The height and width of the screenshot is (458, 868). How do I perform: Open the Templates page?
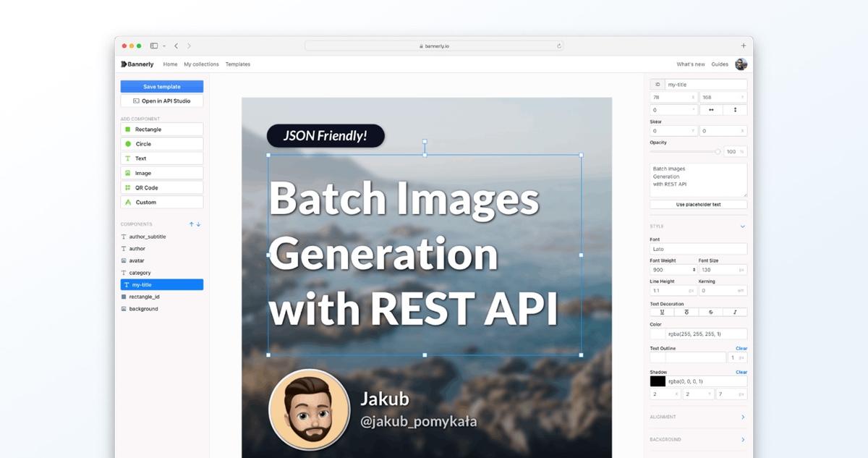[x=237, y=64]
